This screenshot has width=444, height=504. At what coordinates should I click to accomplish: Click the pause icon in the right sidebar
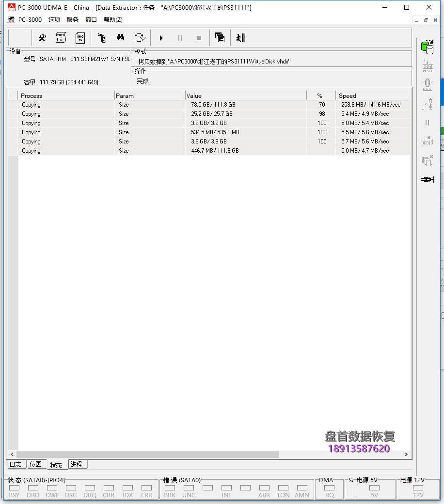pyautogui.click(x=427, y=123)
